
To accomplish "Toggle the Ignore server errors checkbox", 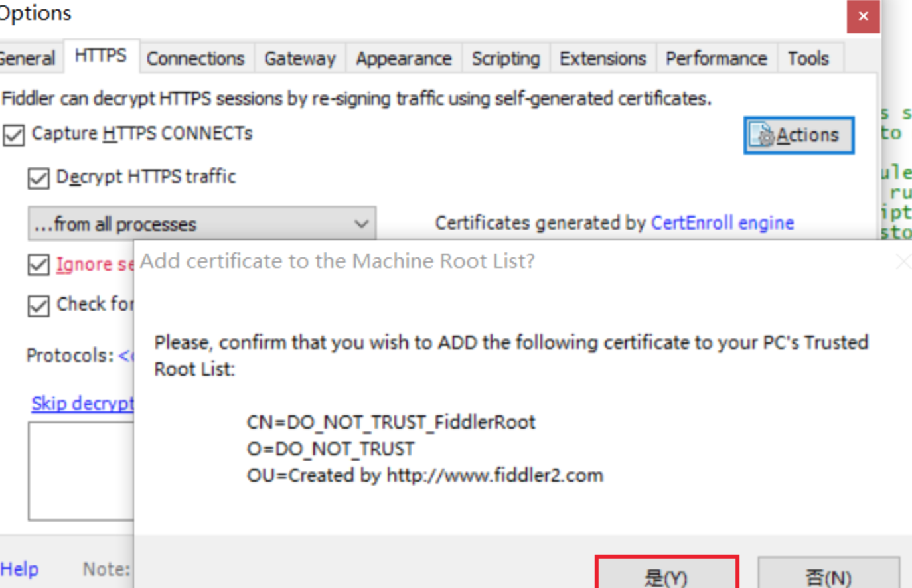I will [38, 264].
